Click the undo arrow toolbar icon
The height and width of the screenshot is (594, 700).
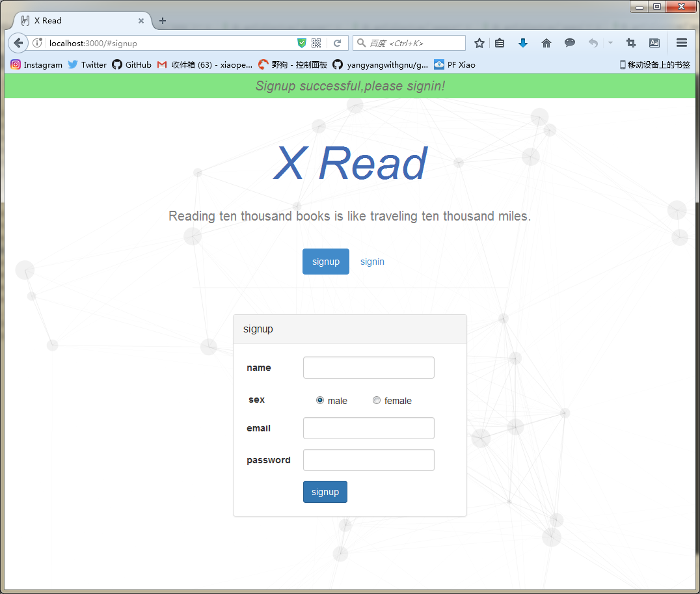(593, 43)
